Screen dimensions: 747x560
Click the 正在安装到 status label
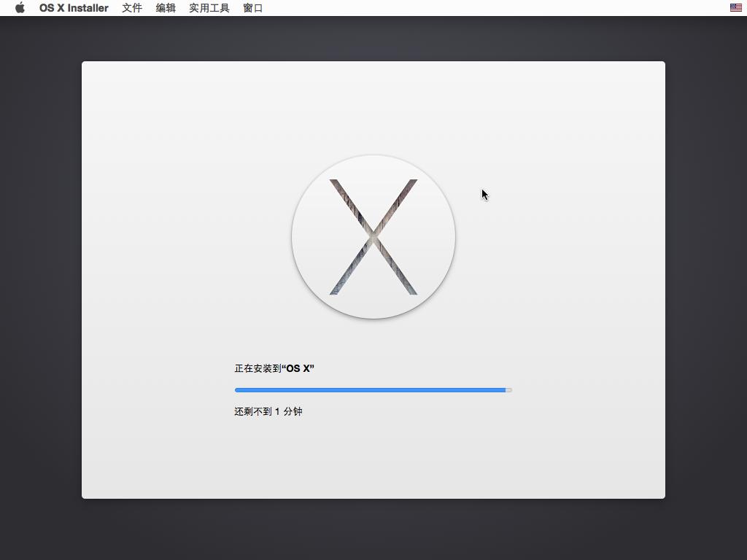[x=258, y=368]
